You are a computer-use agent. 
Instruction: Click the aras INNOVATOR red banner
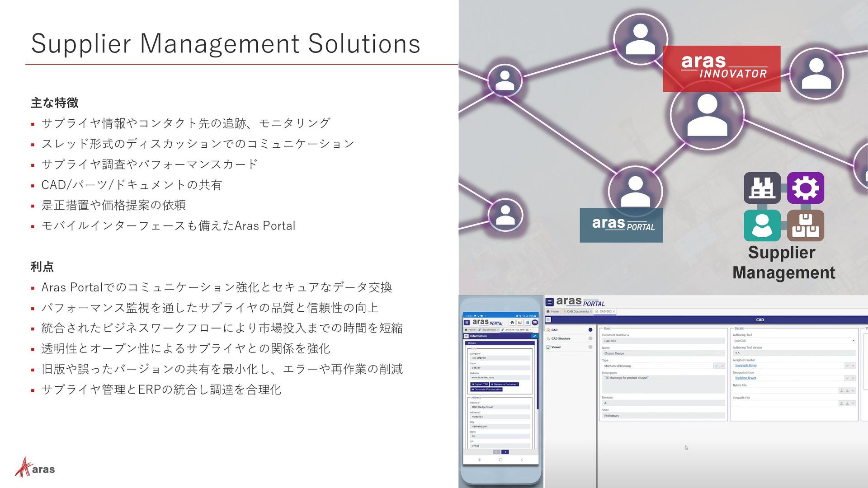pyautogui.click(x=722, y=69)
